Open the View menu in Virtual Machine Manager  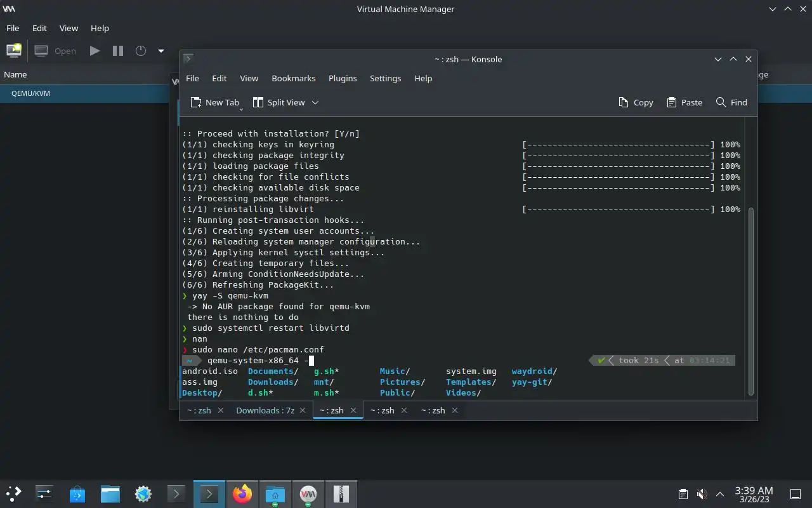[69, 28]
